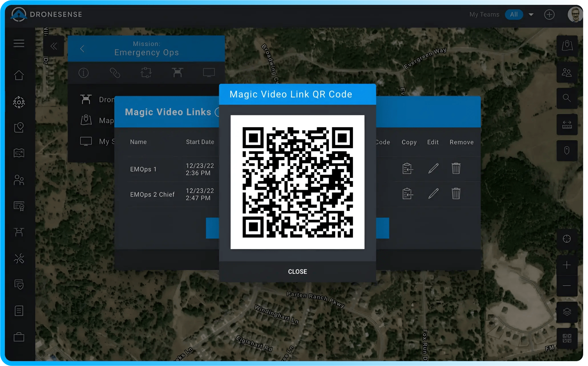Image resolution: width=588 pixels, height=366 pixels.
Task: Click the add plus circle in header
Action: click(549, 15)
